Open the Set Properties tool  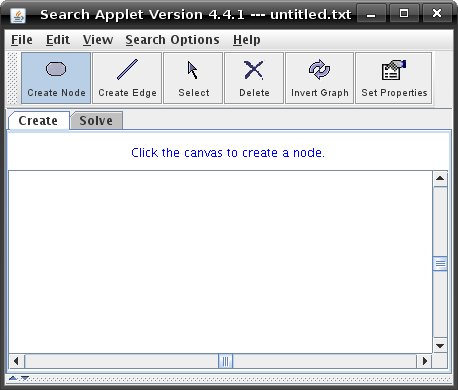click(394, 78)
